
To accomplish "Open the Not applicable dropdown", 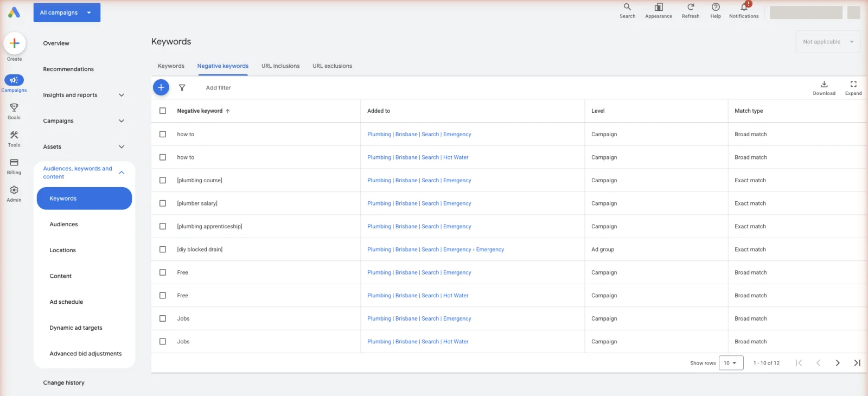I will 828,42.
